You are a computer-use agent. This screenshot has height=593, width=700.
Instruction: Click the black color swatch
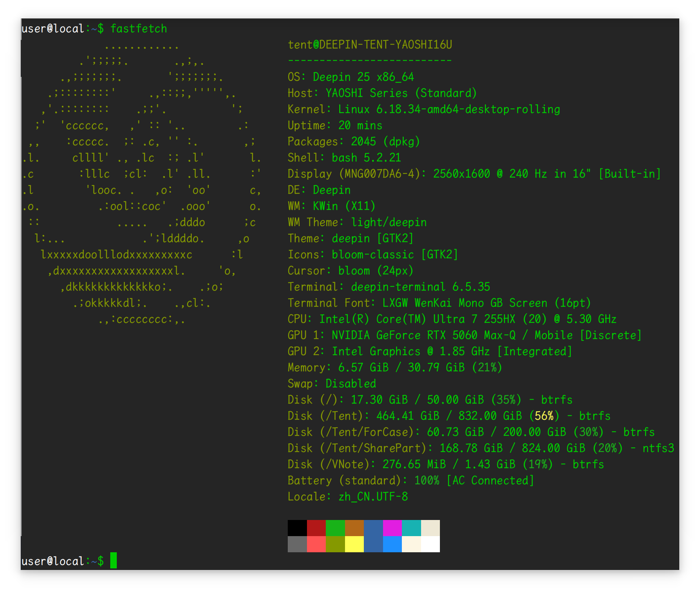click(x=297, y=528)
